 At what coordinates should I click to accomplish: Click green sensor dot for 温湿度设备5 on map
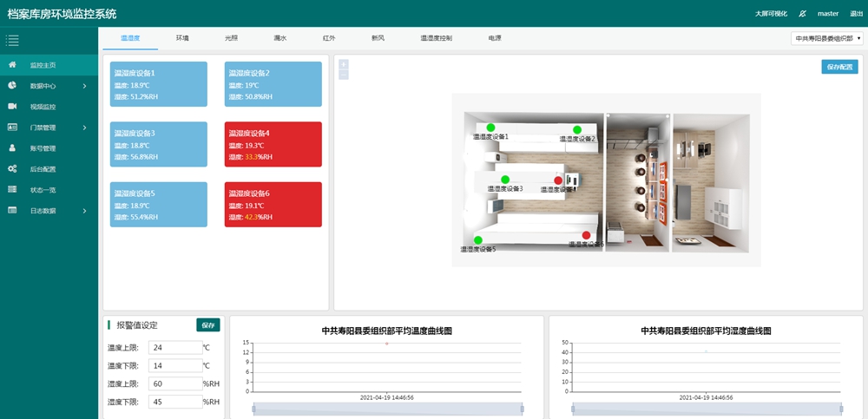(x=477, y=239)
